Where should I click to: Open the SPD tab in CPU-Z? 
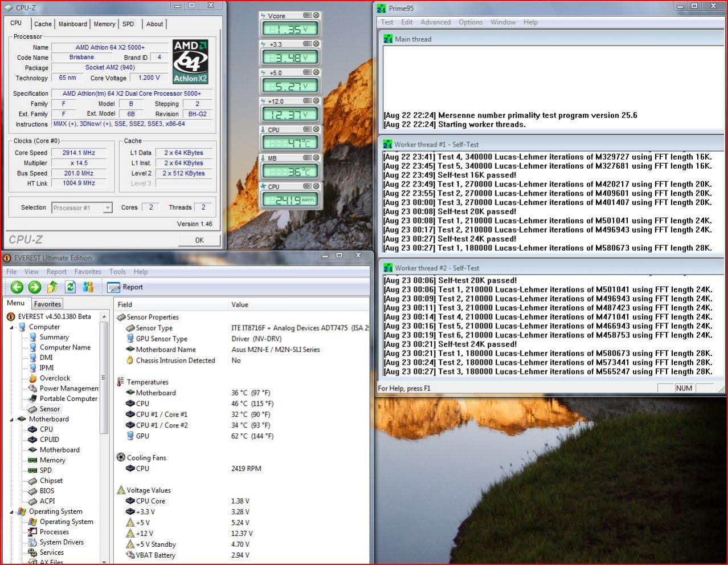click(x=128, y=24)
